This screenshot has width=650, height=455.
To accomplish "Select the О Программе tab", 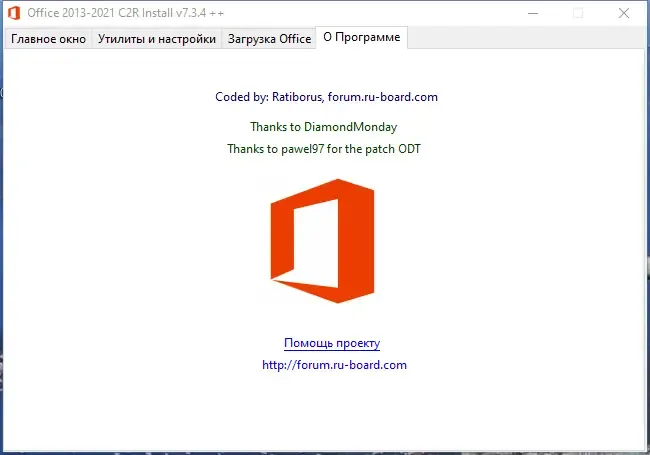I will (361, 38).
